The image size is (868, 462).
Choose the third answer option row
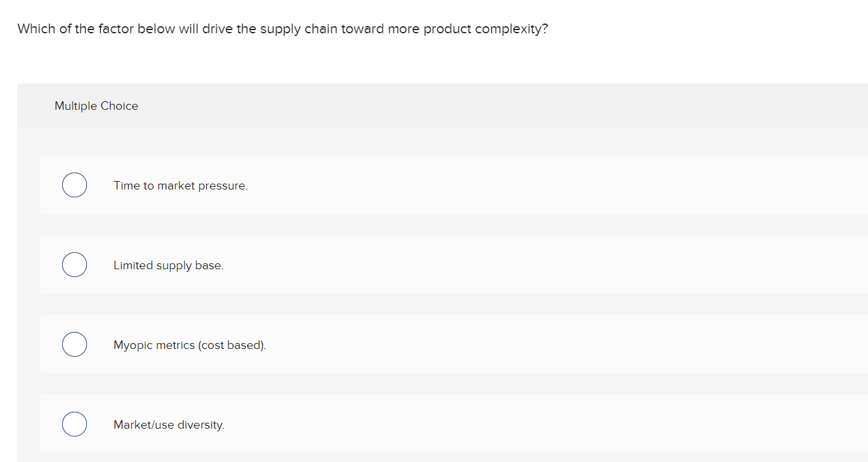click(x=392, y=344)
